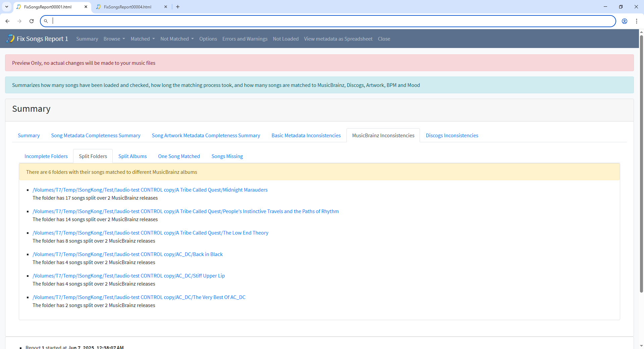
Task: Expand the Matched dropdown menu
Action: [143, 39]
